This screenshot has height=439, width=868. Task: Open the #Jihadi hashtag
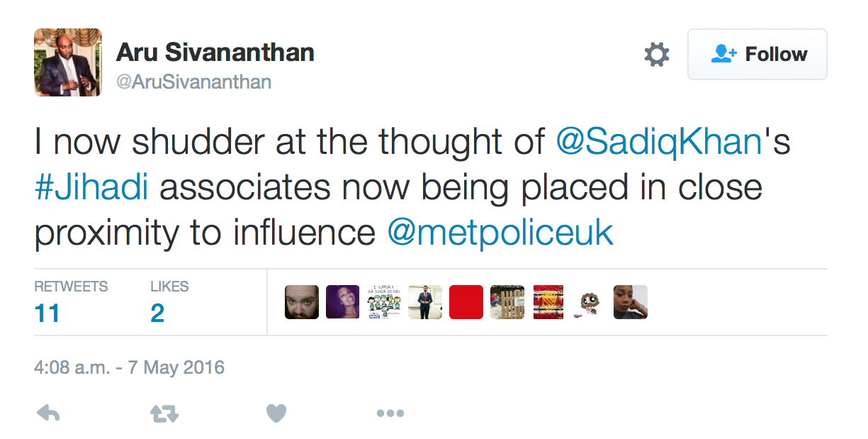(x=90, y=188)
